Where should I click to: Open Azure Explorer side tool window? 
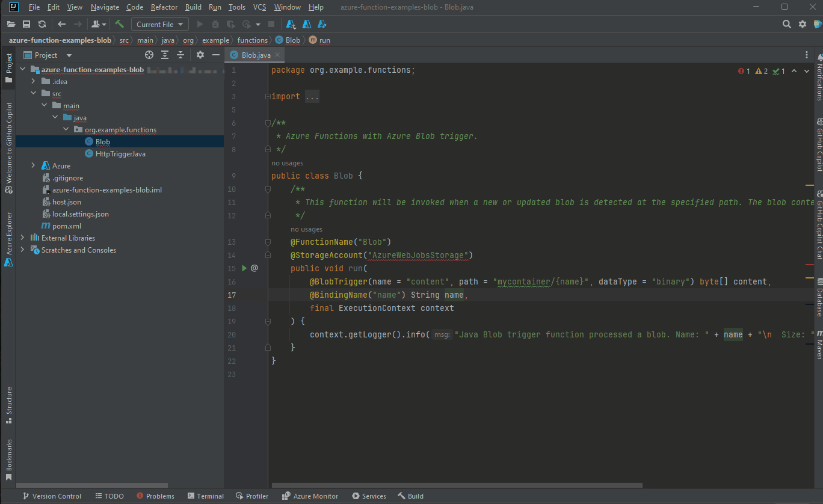[8, 239]
